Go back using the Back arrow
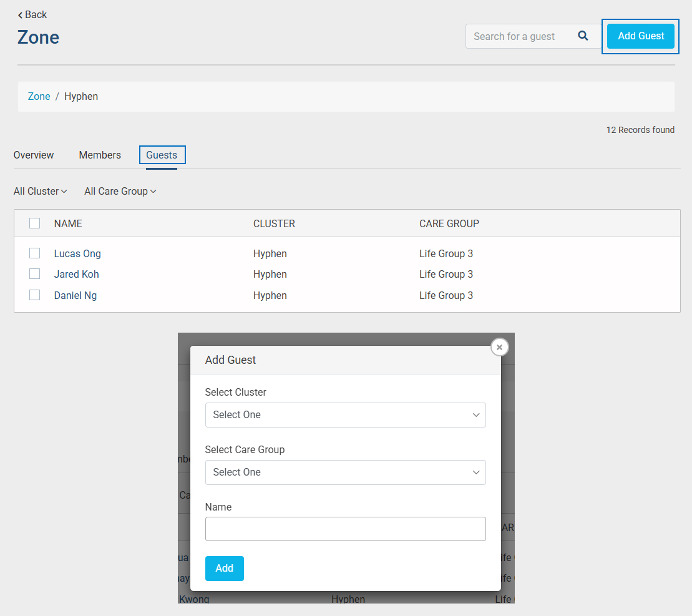The image size is (692, 616). (x=32, y=14)
